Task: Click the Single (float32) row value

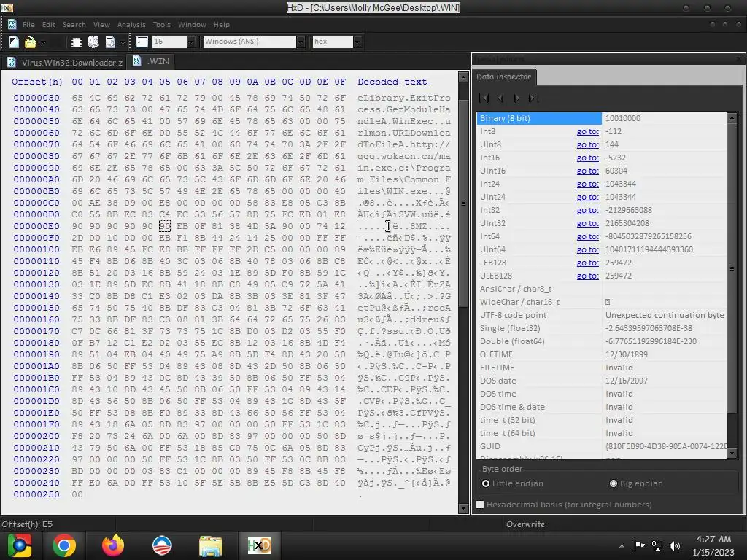Action: (649, 328)
